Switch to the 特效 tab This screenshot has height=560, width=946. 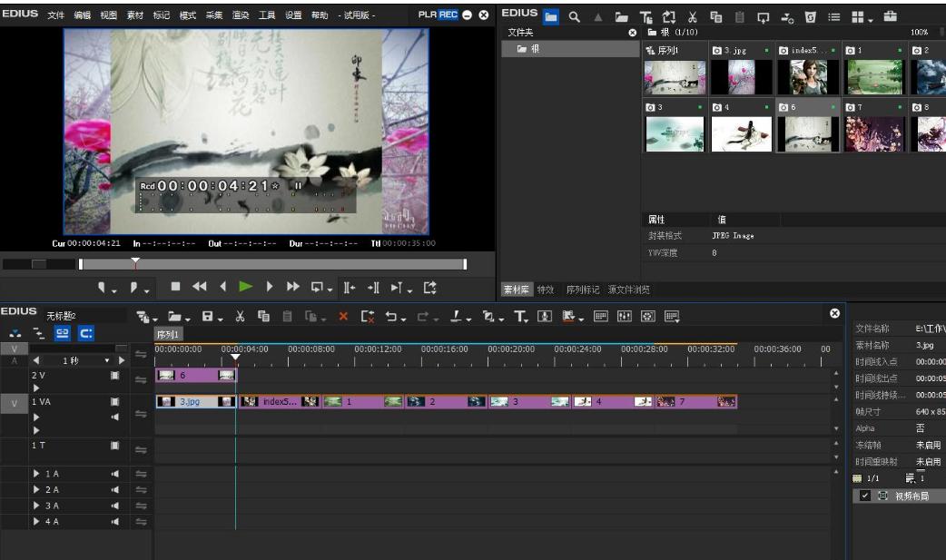tap(545, 290)
